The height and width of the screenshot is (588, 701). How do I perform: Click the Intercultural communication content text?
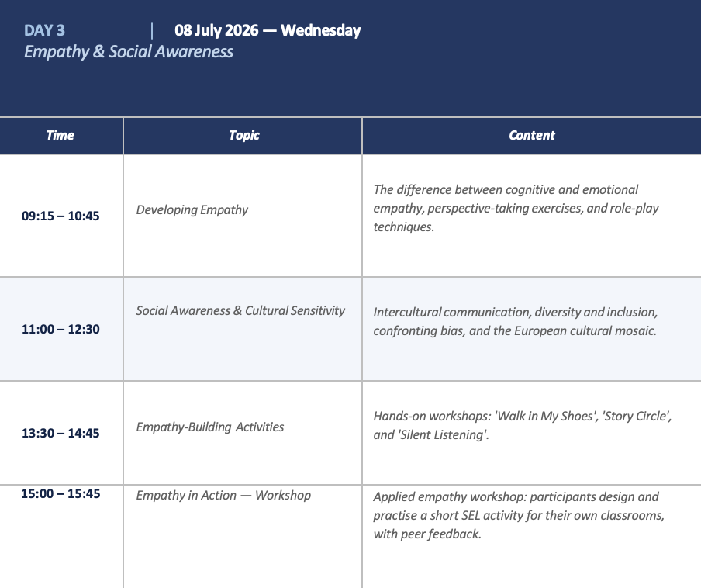coord(516,321)
